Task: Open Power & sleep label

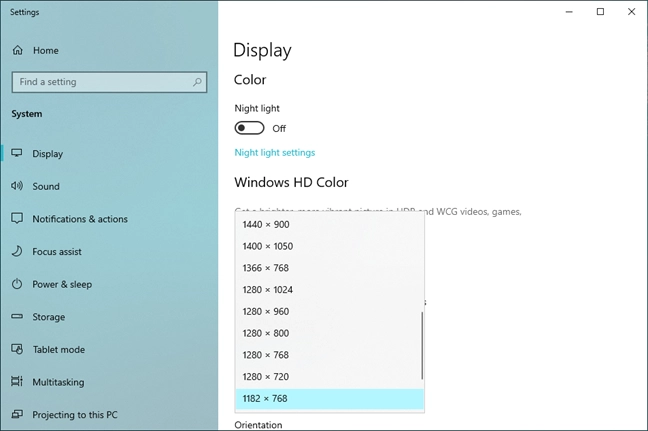Action: click(62, 284)
